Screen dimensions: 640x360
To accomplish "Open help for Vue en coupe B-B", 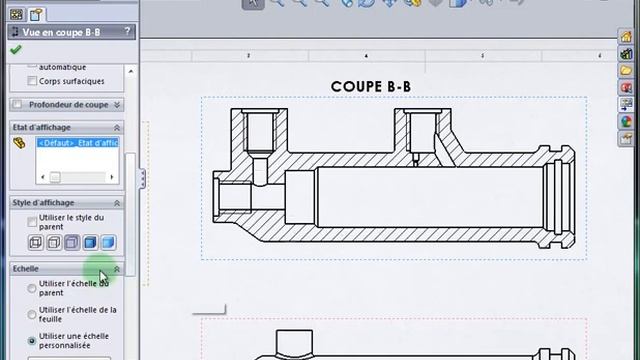I will click(127, 31).
